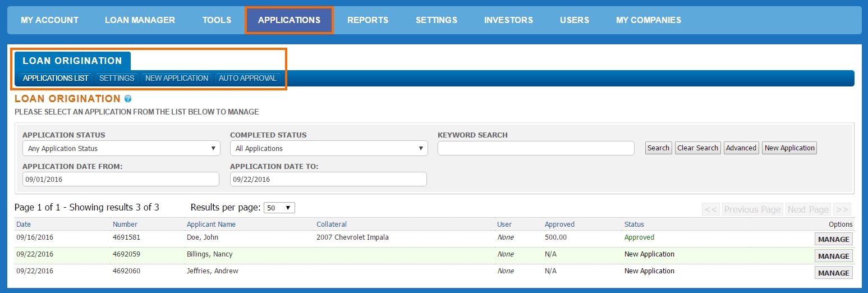
Task: Open the My Companies menu
Action: [649, 20]
